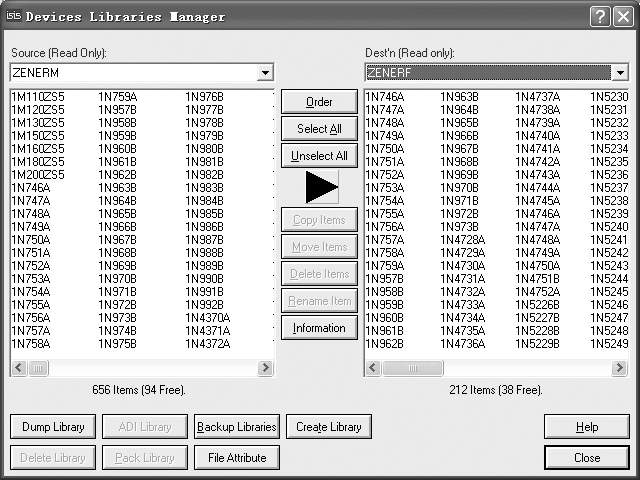Select 1N746A in the source list
Viewport: 640px width, 480px height.
coord(30,188)
